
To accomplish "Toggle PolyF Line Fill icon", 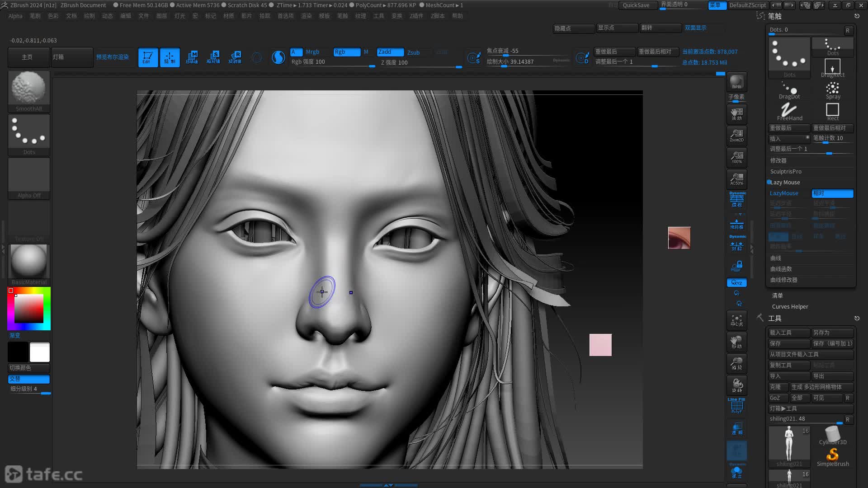I will (736, 406).
